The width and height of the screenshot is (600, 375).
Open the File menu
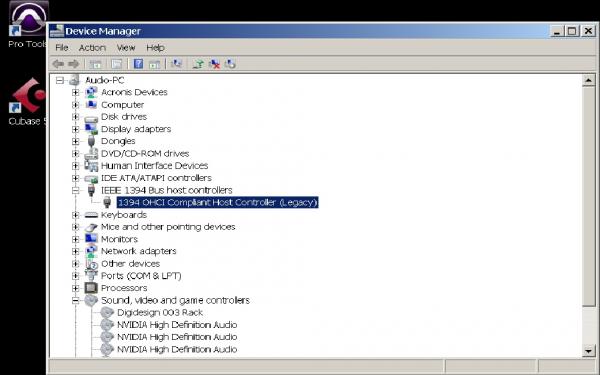click(x=62, y=47)
